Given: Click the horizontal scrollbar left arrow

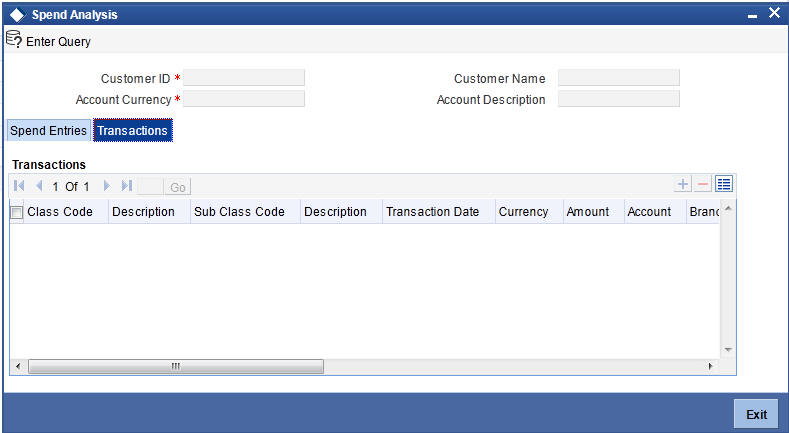Looking at the screenshot, I should coord(18,366).
